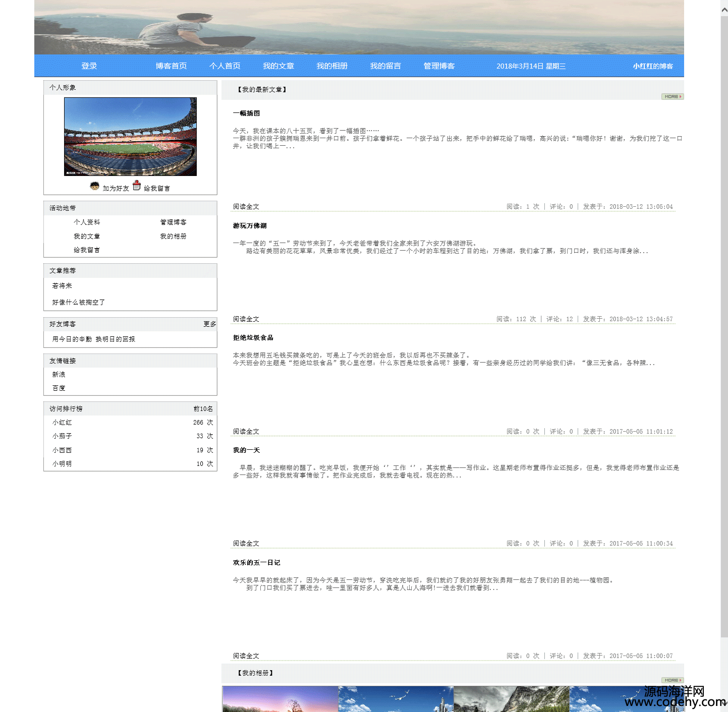The height and width of the screenshot is (712, 728).
Task: Click publish time 2018-03-12 13:05:04
Action: [641, 207]
